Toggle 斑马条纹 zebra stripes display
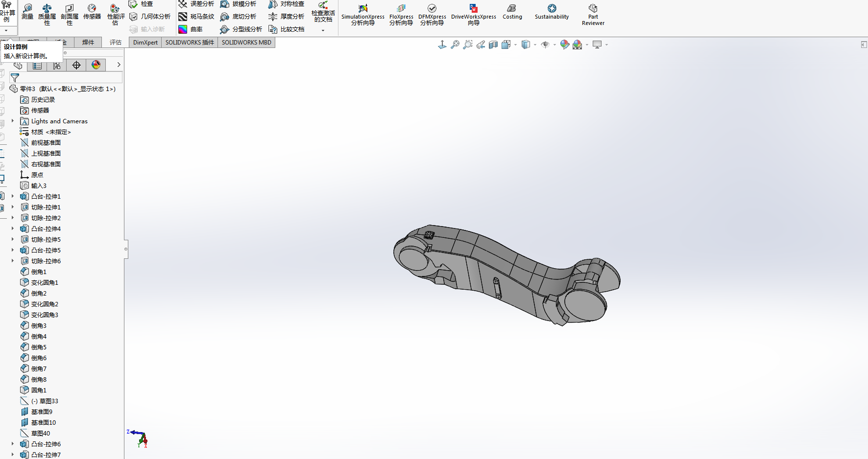 [196, 17]
